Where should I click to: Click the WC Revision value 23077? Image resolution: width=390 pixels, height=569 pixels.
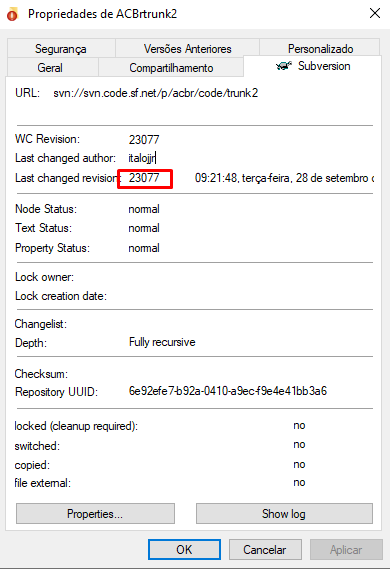(144, 139)
